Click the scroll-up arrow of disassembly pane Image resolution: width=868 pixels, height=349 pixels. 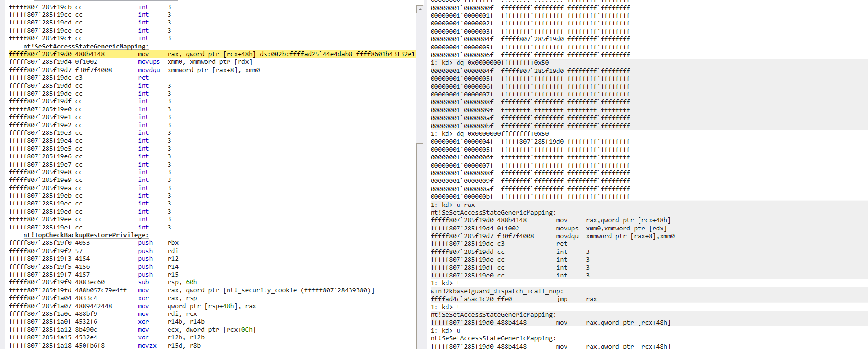click(x=420, y=9)
